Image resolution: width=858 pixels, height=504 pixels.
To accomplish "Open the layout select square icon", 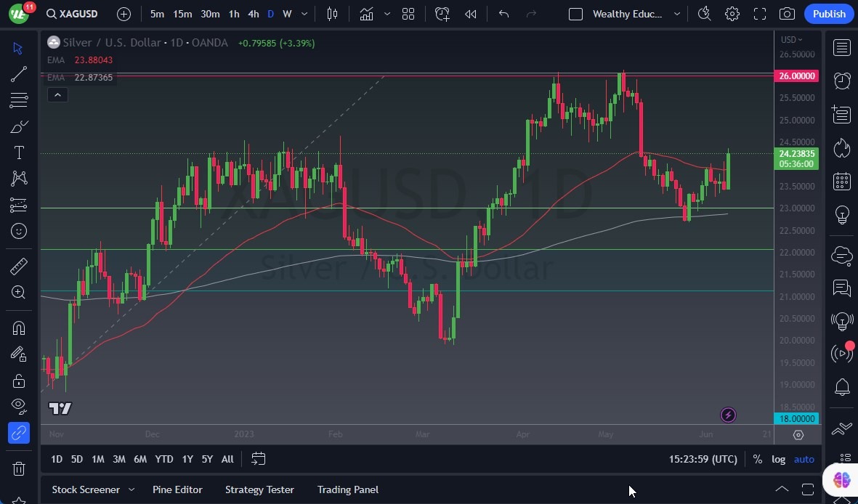I will [x=575, y=14].
